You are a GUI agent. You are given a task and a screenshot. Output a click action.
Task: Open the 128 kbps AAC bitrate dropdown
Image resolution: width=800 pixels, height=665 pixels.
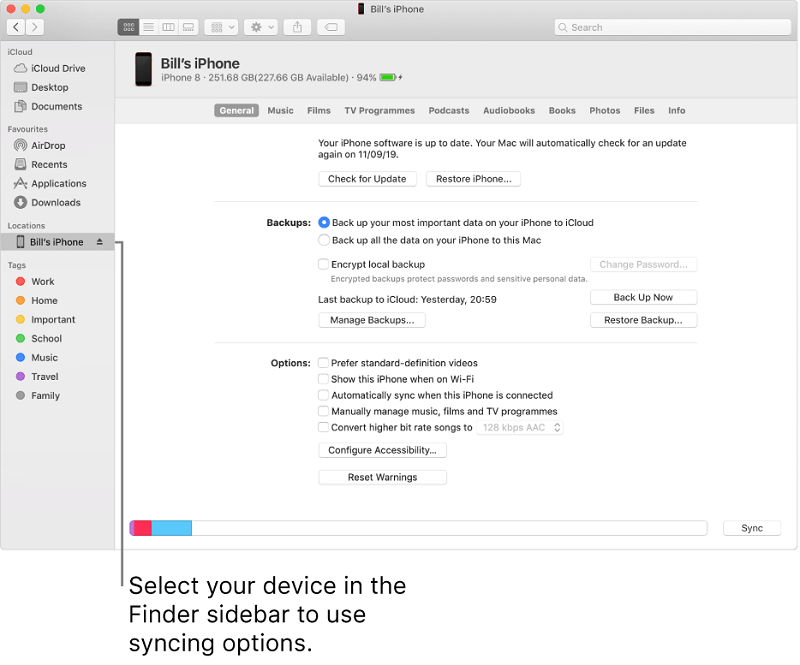click(x=520, y=428)
